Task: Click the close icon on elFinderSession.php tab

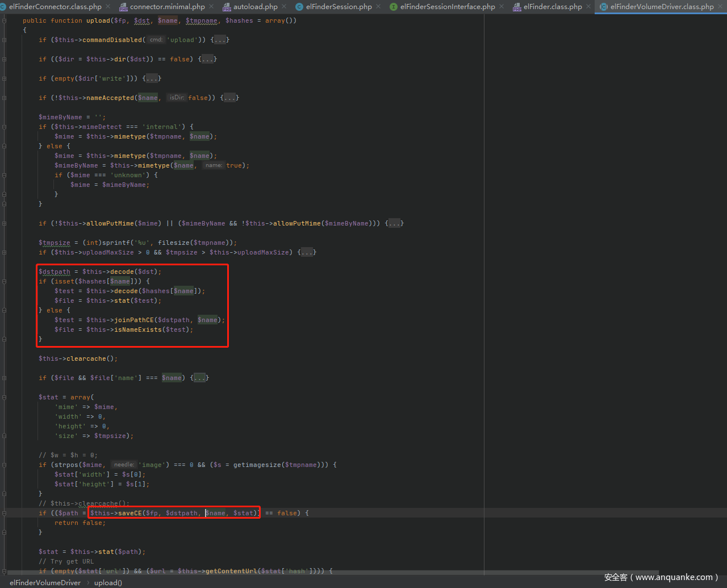Action: [379, 7]
